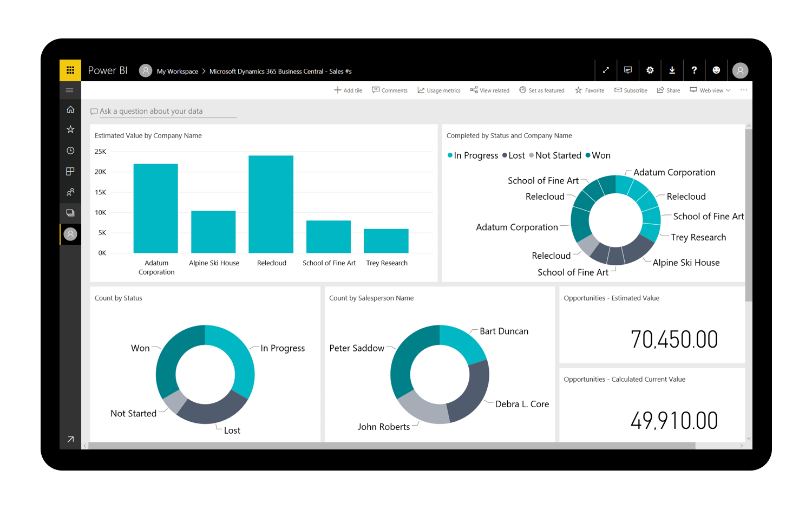Open Favorites via the star sidebar icon

coord(70,129)
